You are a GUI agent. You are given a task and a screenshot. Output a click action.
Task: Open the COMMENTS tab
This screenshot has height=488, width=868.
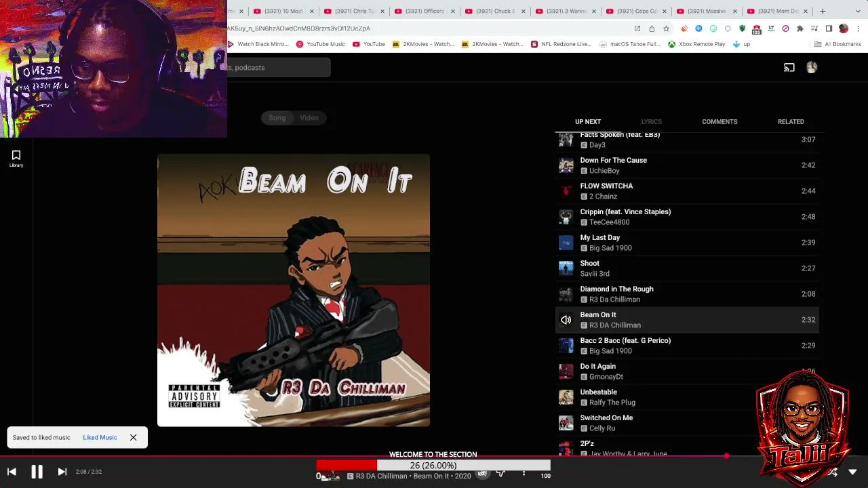coord(719,122)
